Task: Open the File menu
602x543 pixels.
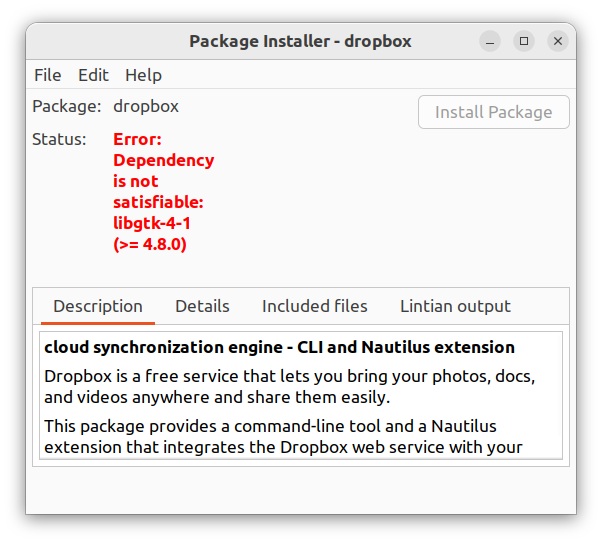Action: coord(47,75)
